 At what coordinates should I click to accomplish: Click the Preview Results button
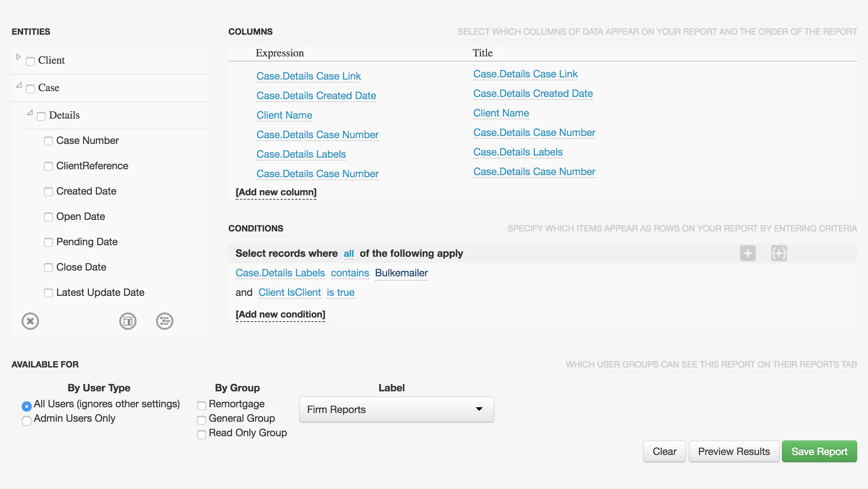[734, 451]
